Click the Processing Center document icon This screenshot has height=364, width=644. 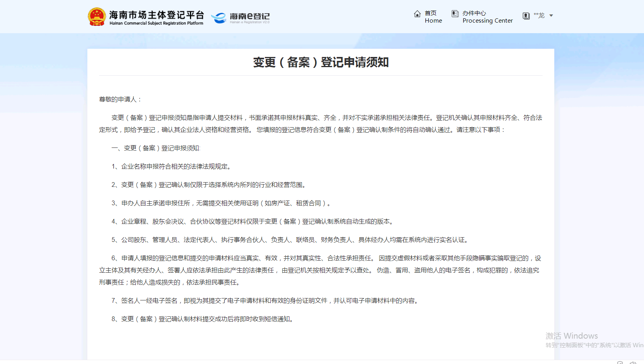pyautogui.click(x=455, y=14)
